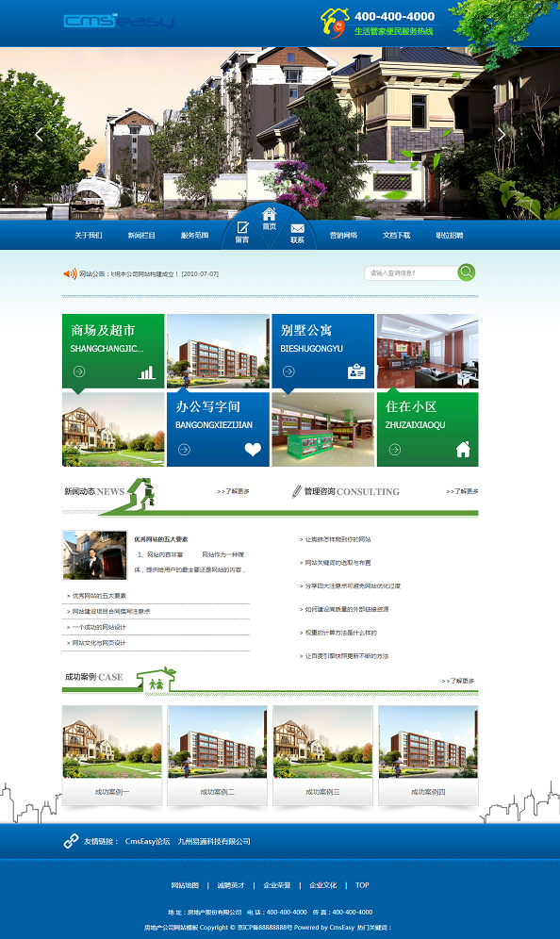Open 成功案例二 case thumbnail
This screenshot has height=939, width=560.
coord(218,755)
